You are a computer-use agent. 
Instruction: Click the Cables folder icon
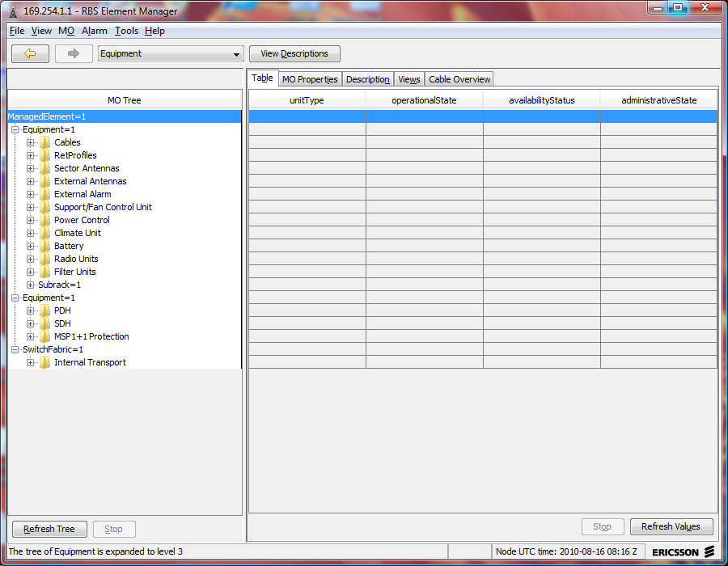coord(45,142)
